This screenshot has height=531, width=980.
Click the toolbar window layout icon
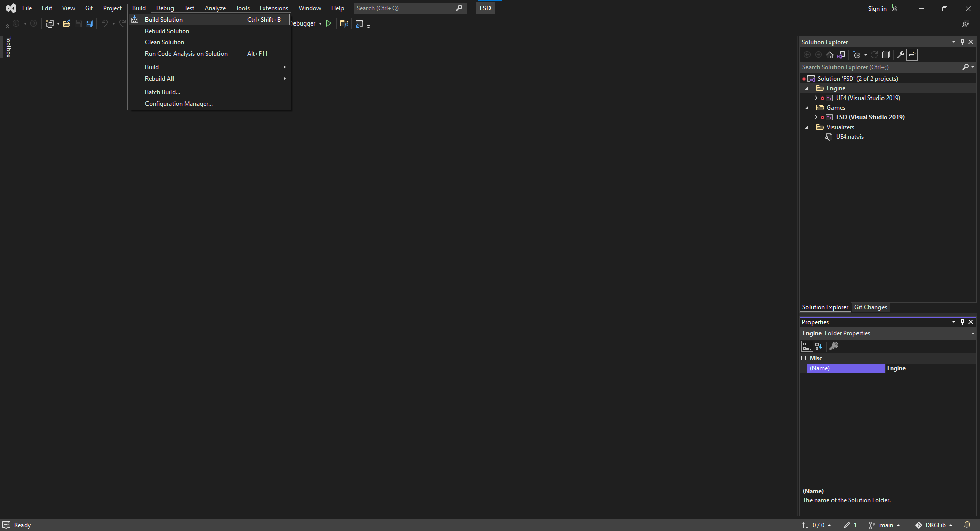359,23
